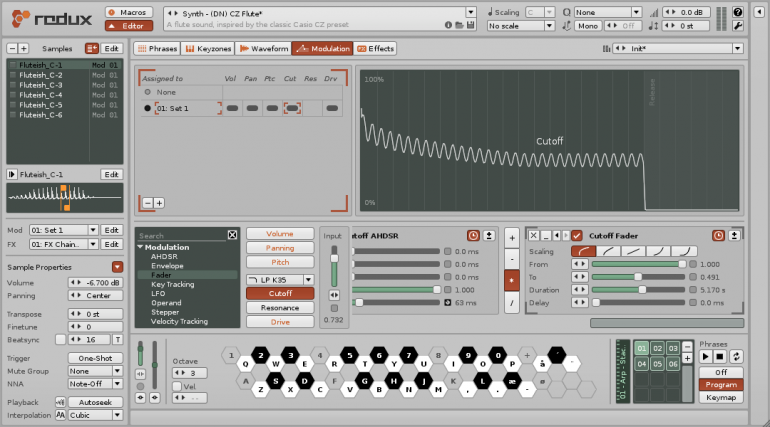Toggle the Vel checkbox under Octave
Image resolution: width=770 pixels, height=427 pixels.
(178, 385)
